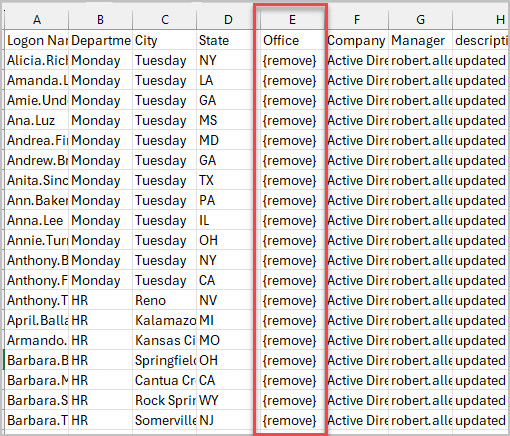Click the Annie.Tur logon name cell
The image size is (510, 436).
pos(37,240)
